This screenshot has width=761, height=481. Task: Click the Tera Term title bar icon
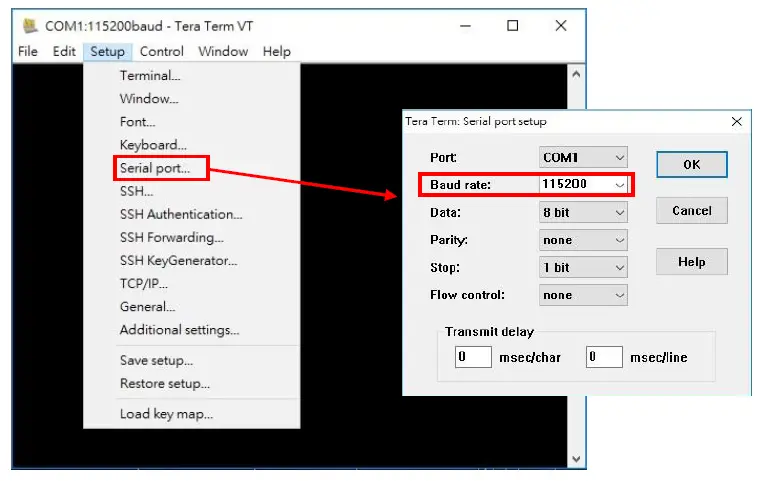[x=30, y=26]
